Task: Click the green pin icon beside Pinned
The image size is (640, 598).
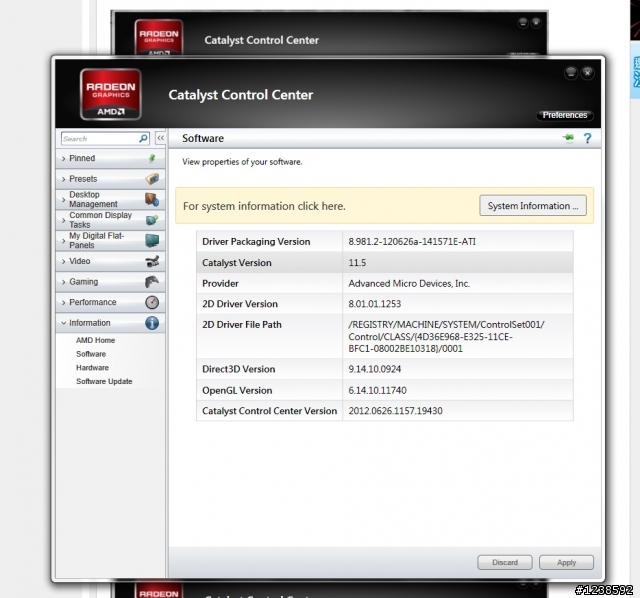Action: click(x=152, y=158)
